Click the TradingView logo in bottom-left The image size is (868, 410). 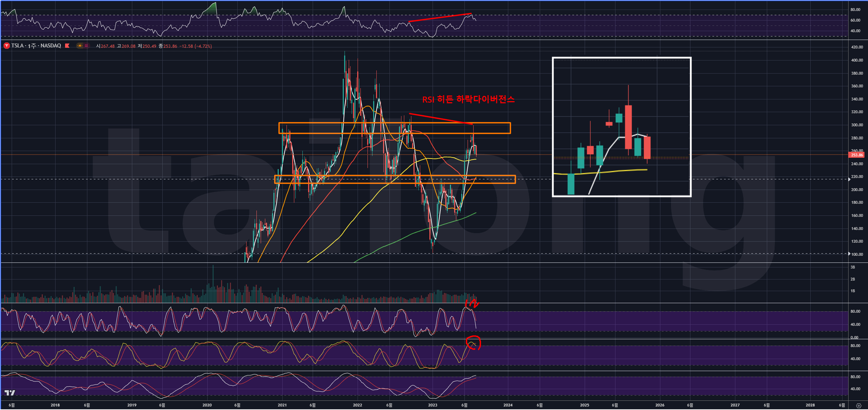click(10, 393)
